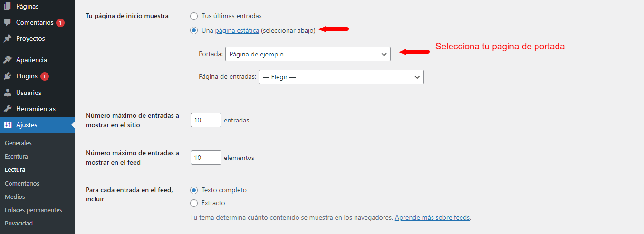The image size is (644, 234).
Task: Click the Usuarios person icon
Action: (x=8, y=93)
